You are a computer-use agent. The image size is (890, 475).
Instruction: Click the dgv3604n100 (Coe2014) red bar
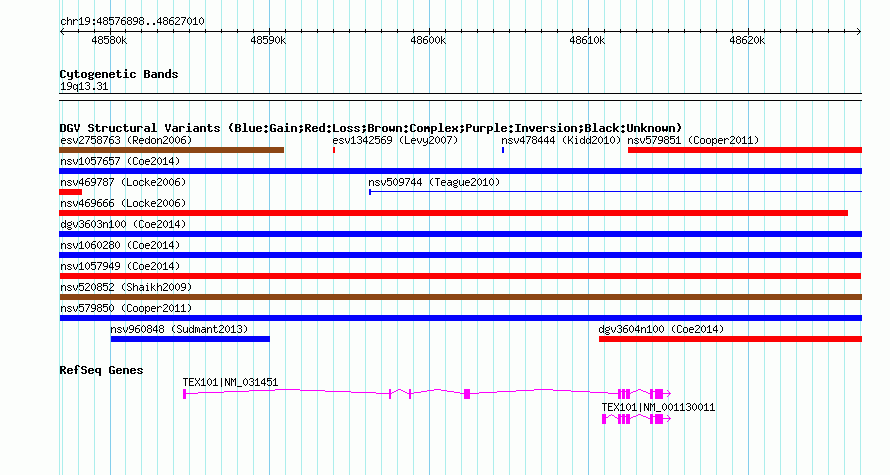[x=730, y=339]
